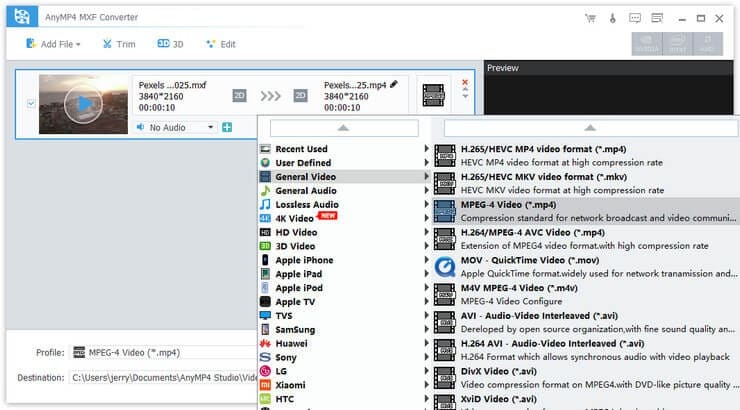Viewport: 740px width, 410px height.
Task: Open the title bar menu list icon
Action: point(657,18)
